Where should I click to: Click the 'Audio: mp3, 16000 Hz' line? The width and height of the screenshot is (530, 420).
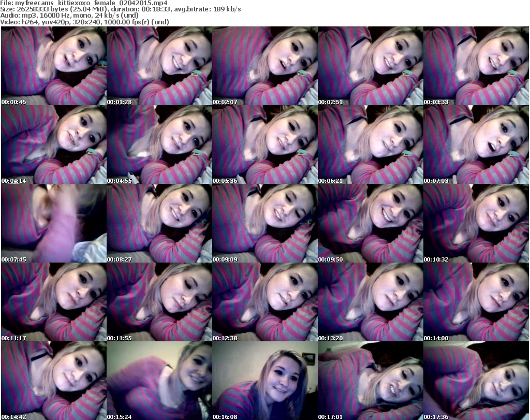[69, 16]
